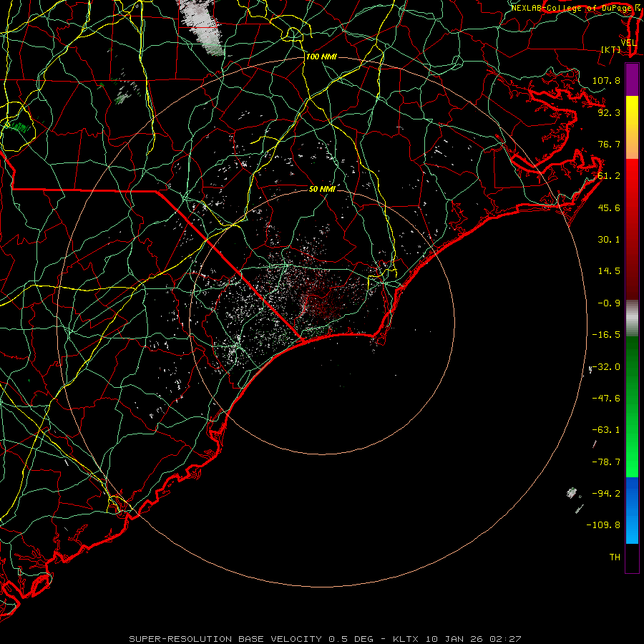The image size is (644, 644).
Task: Select the 92.3 velocity scale value
Action: click(609, 112)
